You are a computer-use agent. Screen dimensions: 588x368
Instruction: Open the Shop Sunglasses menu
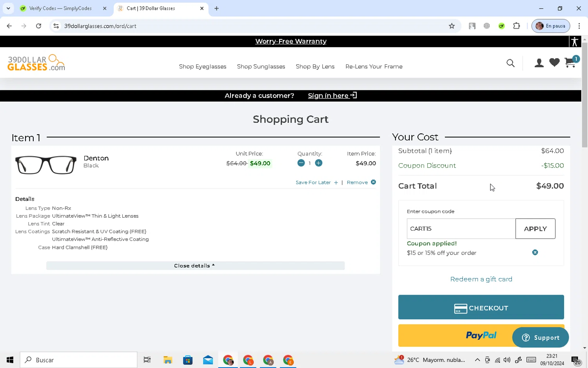point(261,66)
